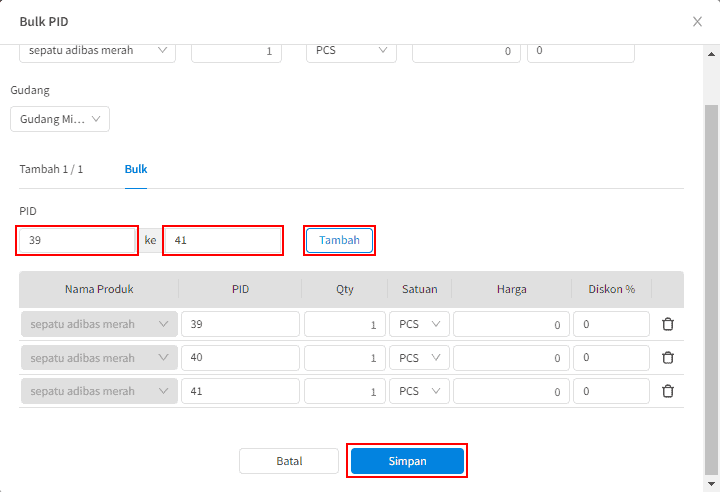Click PID cell with value 39 in table

click(x=240, y=324)
